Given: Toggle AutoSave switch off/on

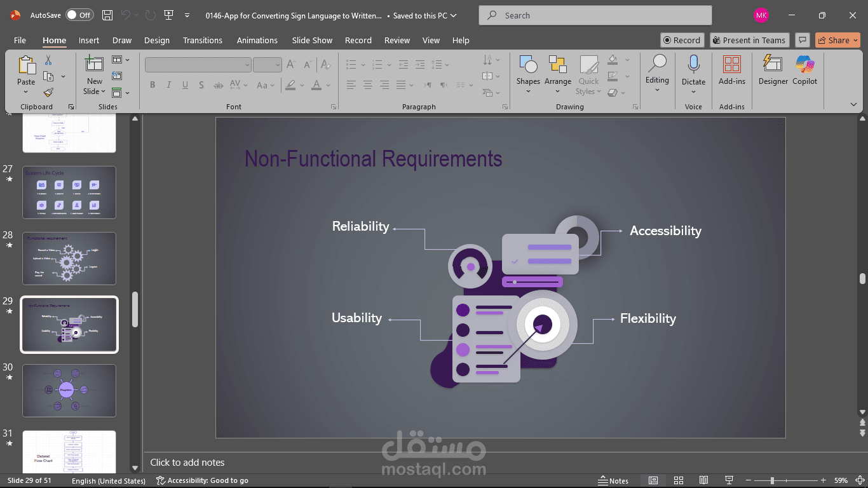Looking at the screenshot, I should pyautogui.click(x=79, y=15).
